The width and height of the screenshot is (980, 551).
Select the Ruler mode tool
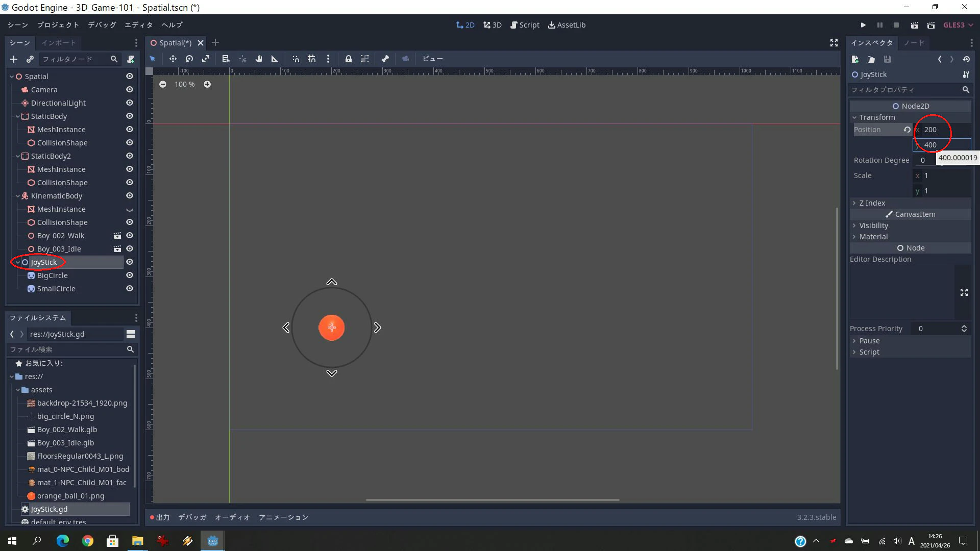point(275,59)
